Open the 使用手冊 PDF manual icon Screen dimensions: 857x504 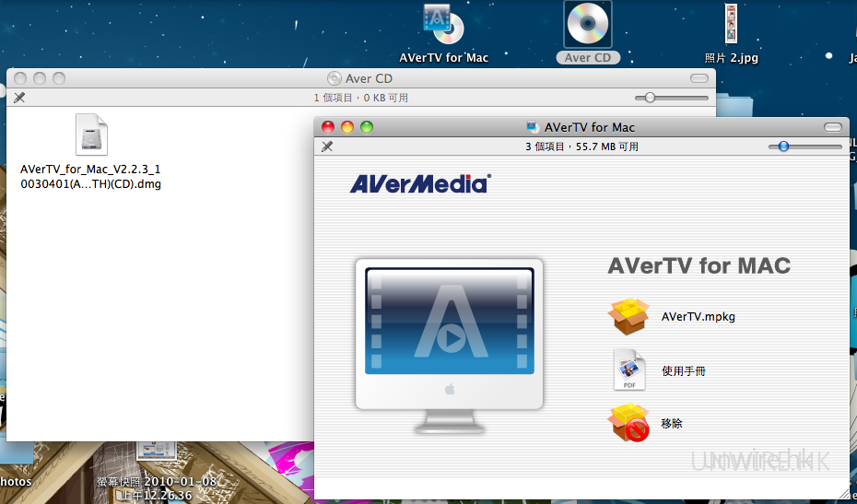[x=629, y=370]
